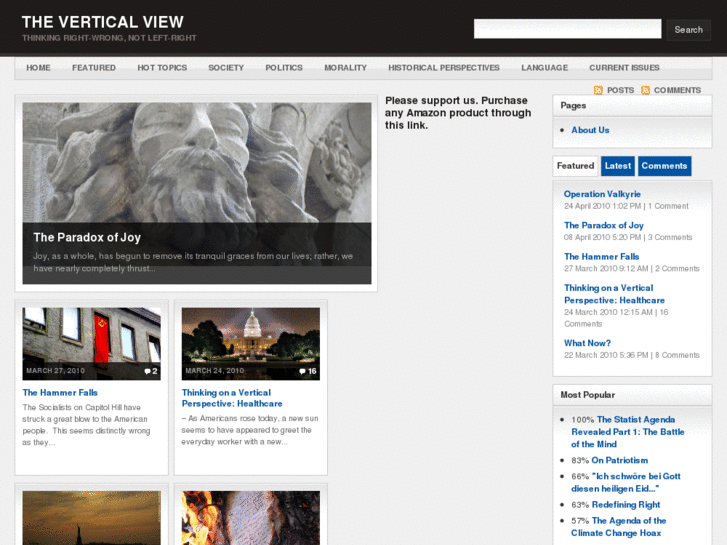727x545 pixels.
Task: Click "24 April 2010 1:02 PM | 1 Comment" text
Action: coord(626,206)
